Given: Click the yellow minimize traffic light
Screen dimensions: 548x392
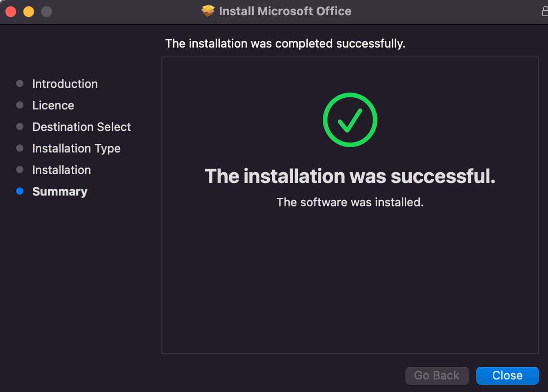Looking at the screenshot, I should [x=28, y=11].
